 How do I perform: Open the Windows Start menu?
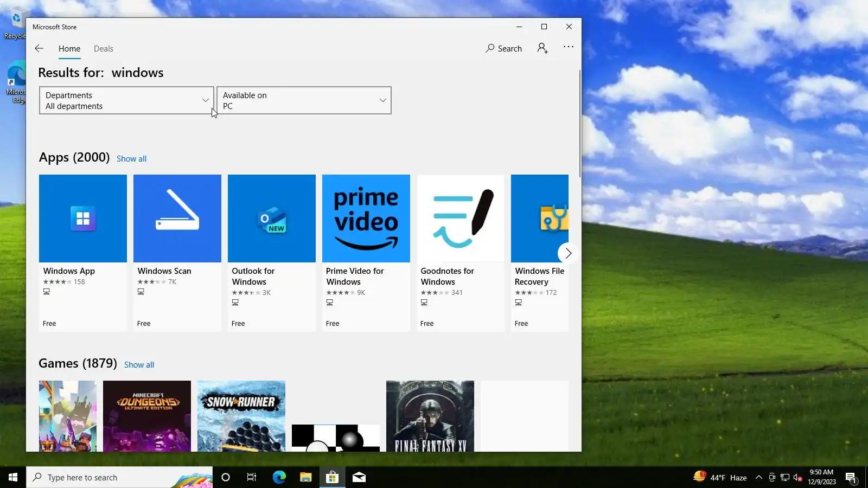13,477
